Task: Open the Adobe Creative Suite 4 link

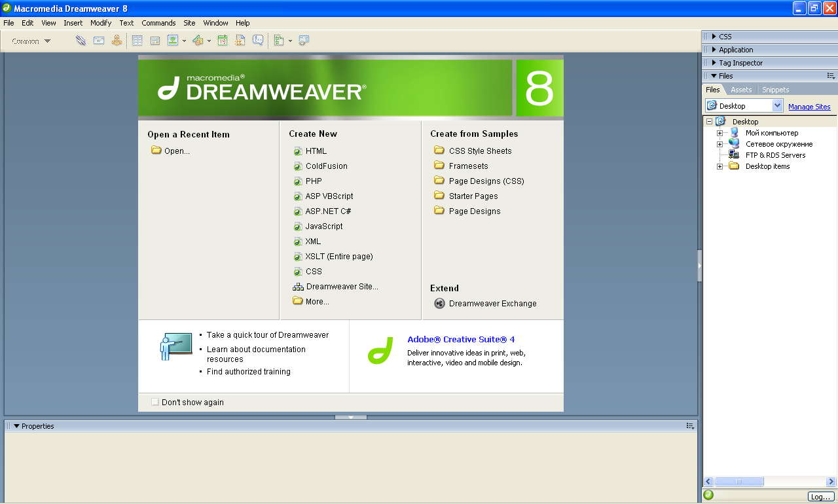Action: [461, 340]
